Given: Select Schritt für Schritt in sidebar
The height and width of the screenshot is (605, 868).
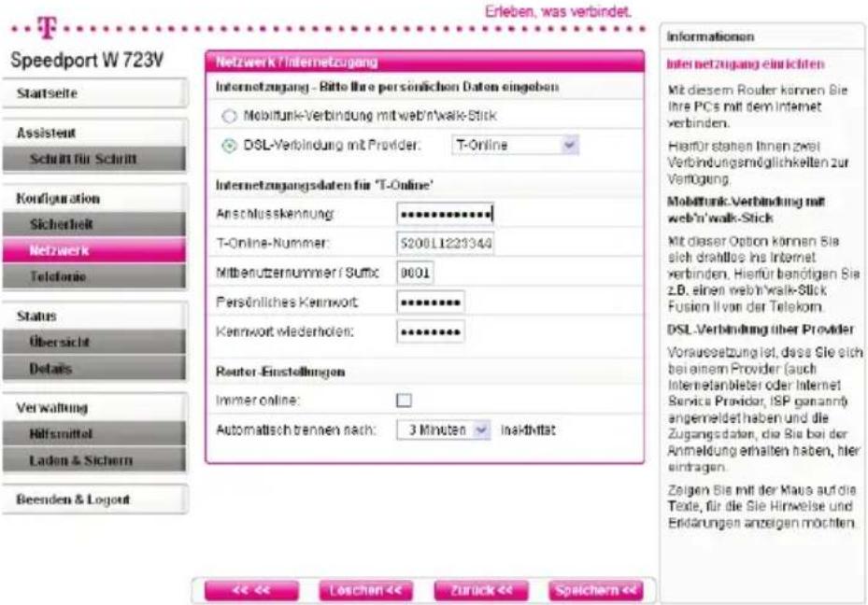Looking at the screenshot, I should pos(94,160).
